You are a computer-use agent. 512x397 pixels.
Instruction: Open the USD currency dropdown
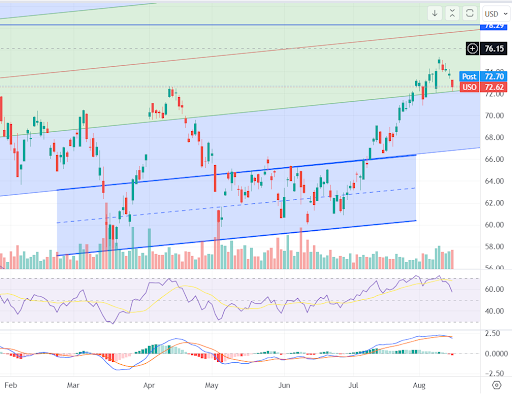click(x=496, y=14)
